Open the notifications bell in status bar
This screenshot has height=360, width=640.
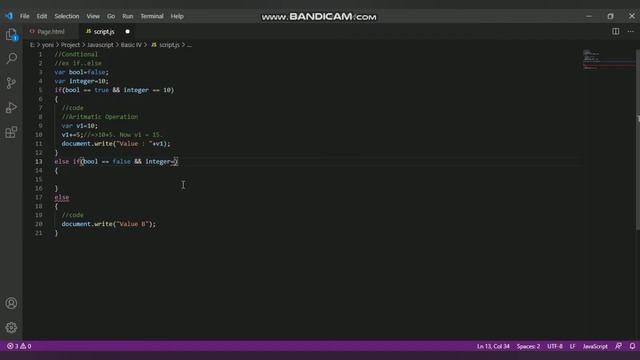632,346
